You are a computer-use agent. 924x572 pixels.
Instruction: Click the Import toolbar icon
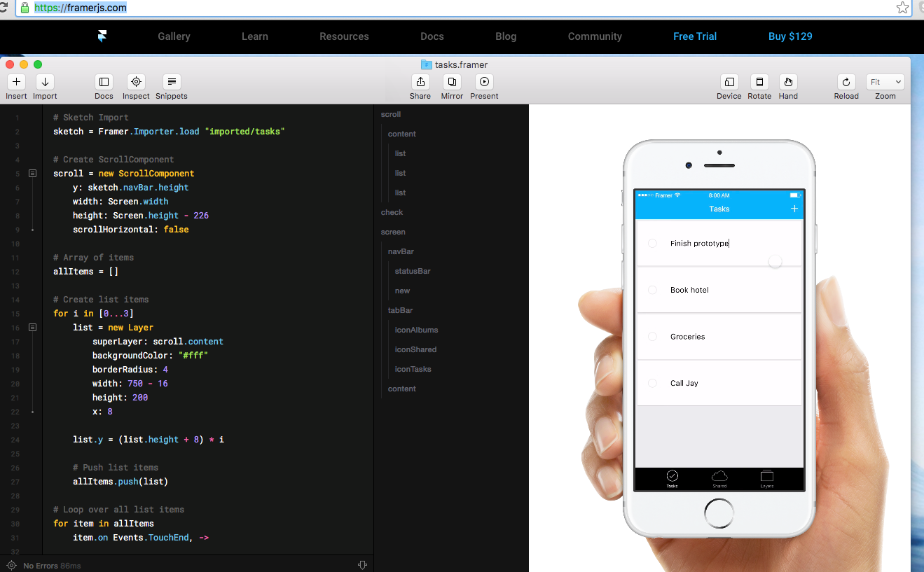[x=45, y=82]
